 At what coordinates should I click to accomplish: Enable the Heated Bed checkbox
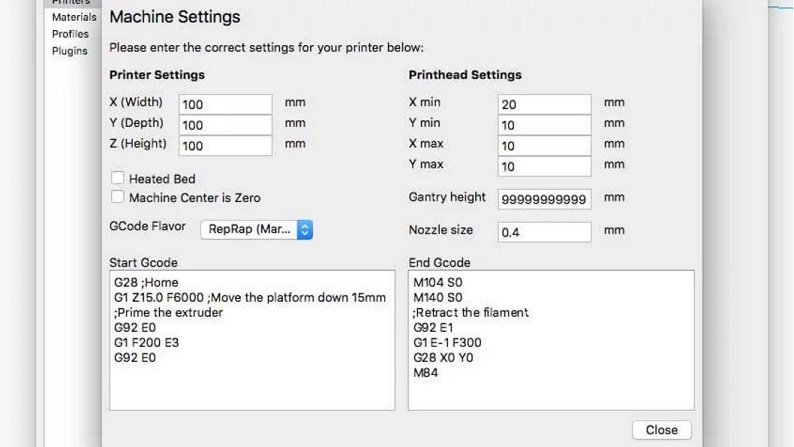(117, 178)
